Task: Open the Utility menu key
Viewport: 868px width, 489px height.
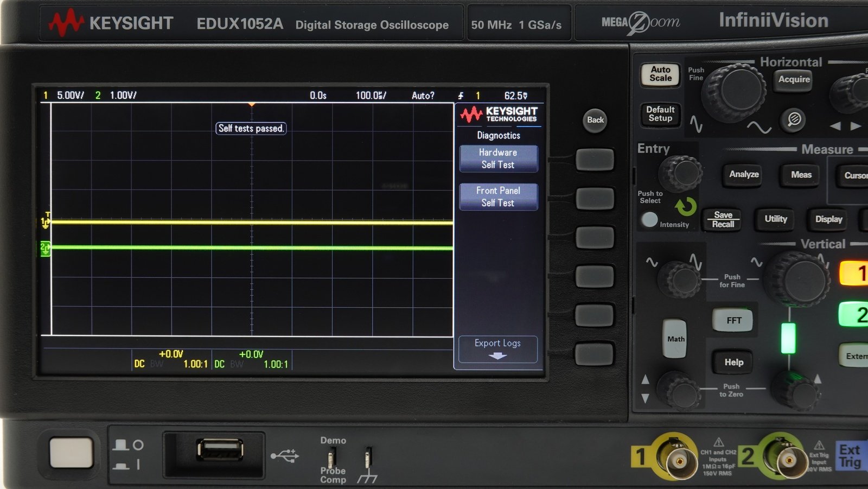Action: pos(776,219)
